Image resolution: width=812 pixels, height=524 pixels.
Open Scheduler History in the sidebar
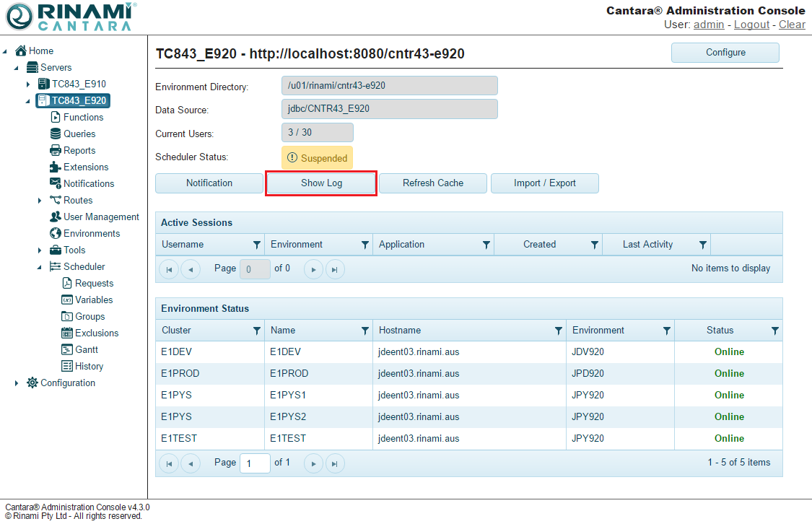(89, 366)
